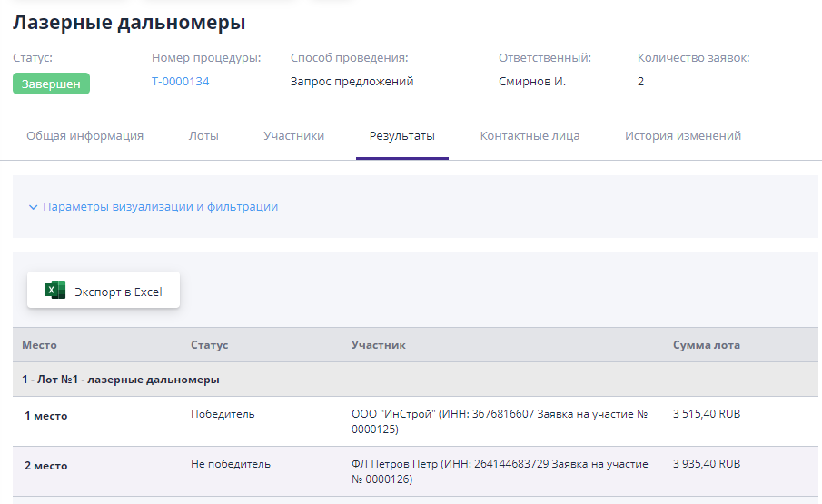
Task: Click the chevron beside Параметры визуализации
Action: 33,207
